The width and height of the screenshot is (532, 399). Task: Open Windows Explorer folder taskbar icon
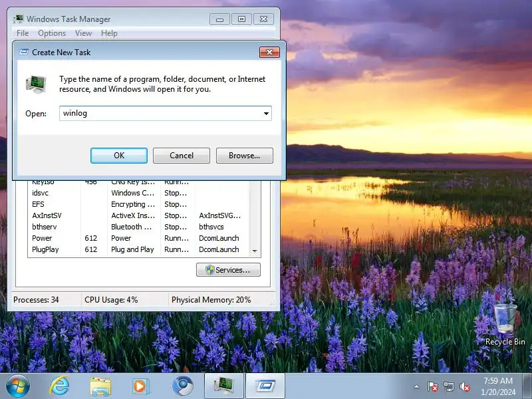[100, 386]
